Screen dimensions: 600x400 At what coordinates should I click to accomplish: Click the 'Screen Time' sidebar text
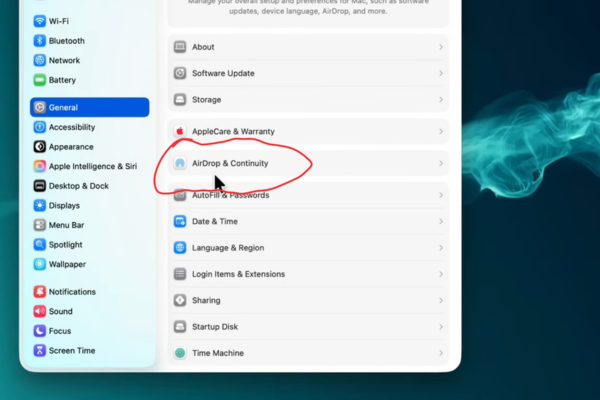point(72,350)
